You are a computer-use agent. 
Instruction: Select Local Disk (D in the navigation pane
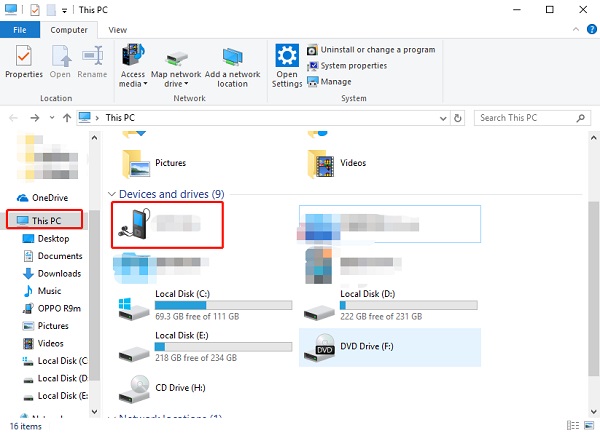click(55, 378)
